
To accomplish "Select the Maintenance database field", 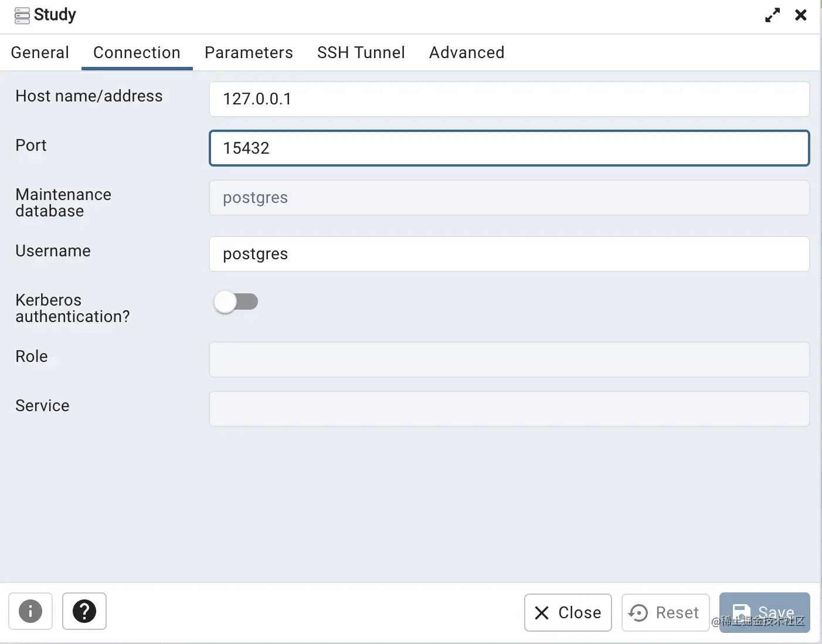I will tap(509, 198).
